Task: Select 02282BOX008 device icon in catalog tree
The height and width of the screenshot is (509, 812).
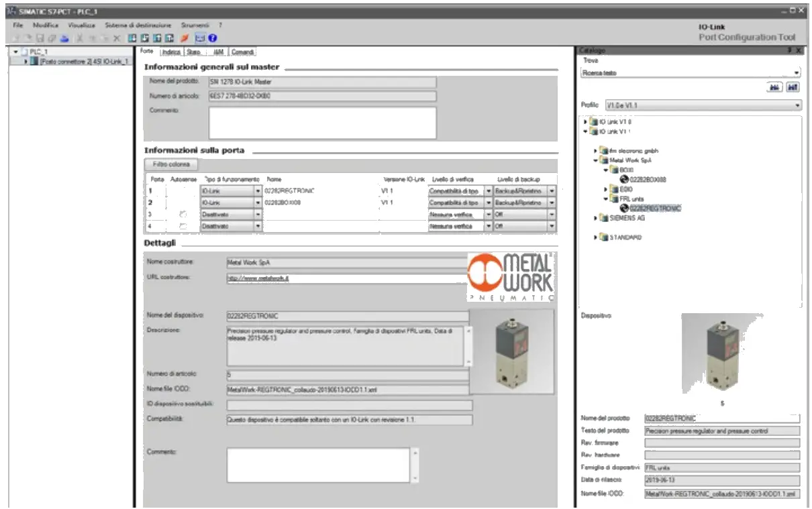Action: click(x=624, y=179)
